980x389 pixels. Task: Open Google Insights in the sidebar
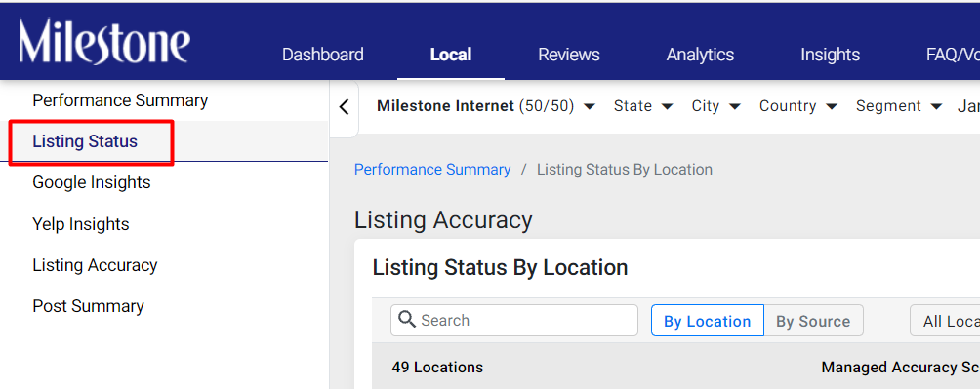point(91,183)
